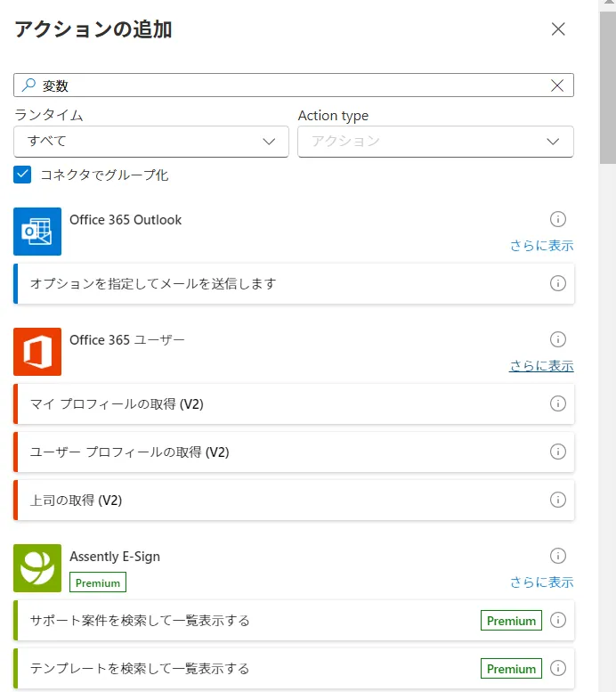This screenshot has height=692, width=616.
Task: Close the アクションの追加 panel
Action: (558, 28)
